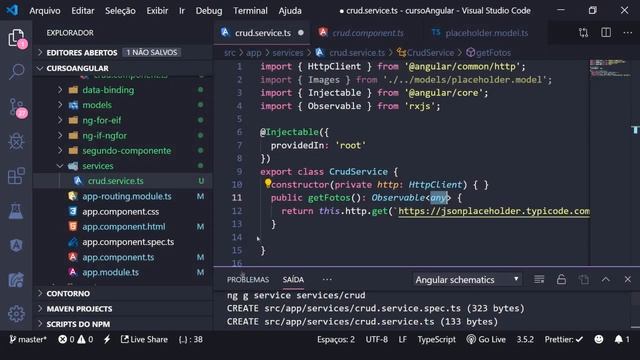The width and height of the screenshot is (640, 360).
Task: Click the getFotos breadcrumb item
Action: pyautogui.click(x=489, y=53)
